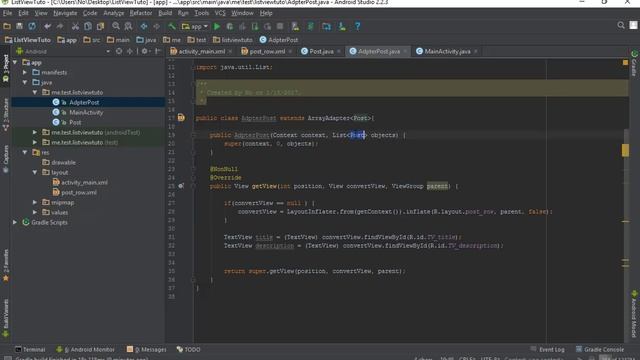The height and width of the screenshot is (360, 640).
Task: Open the Project Structure toolbar icon
Action: point(327,26)
